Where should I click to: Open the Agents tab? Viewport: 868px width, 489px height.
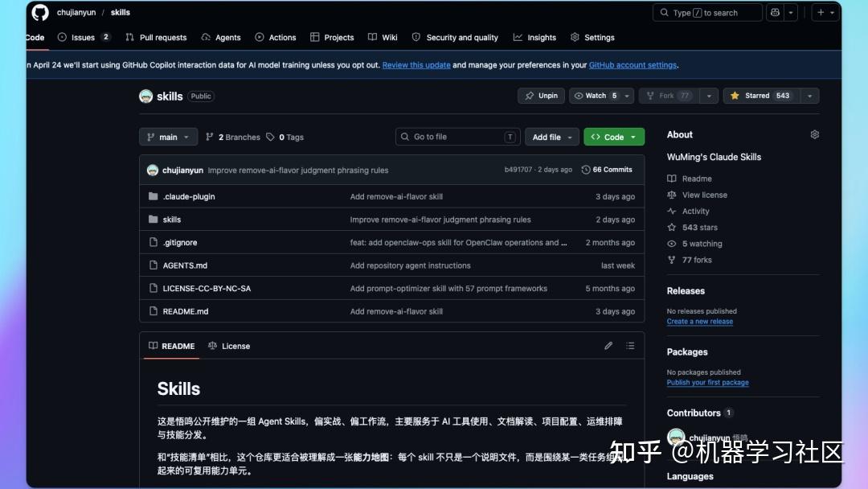point(221,37)
